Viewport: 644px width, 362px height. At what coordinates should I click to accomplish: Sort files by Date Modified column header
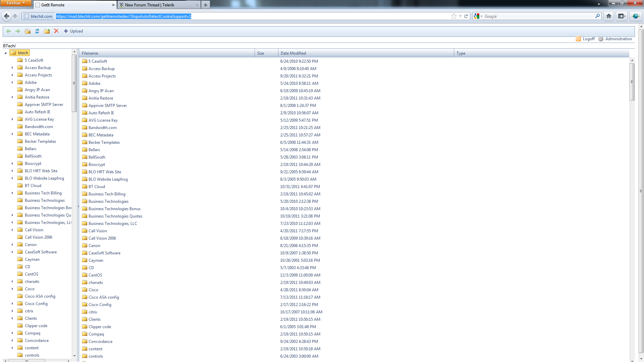tap(293, 53)
